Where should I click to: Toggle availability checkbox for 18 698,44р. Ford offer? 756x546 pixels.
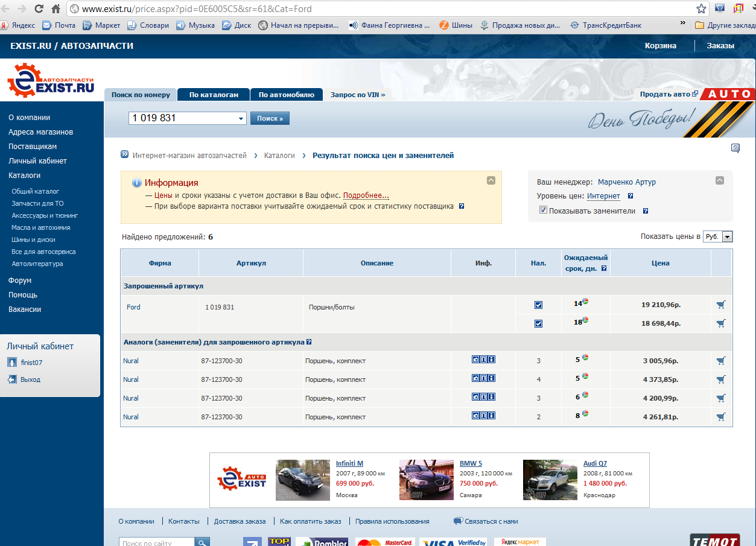[x=538, y=324]
